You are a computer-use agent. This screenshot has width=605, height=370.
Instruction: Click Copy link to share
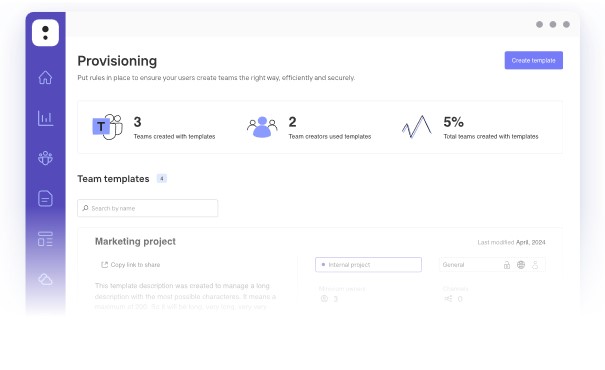click(130, 265)
